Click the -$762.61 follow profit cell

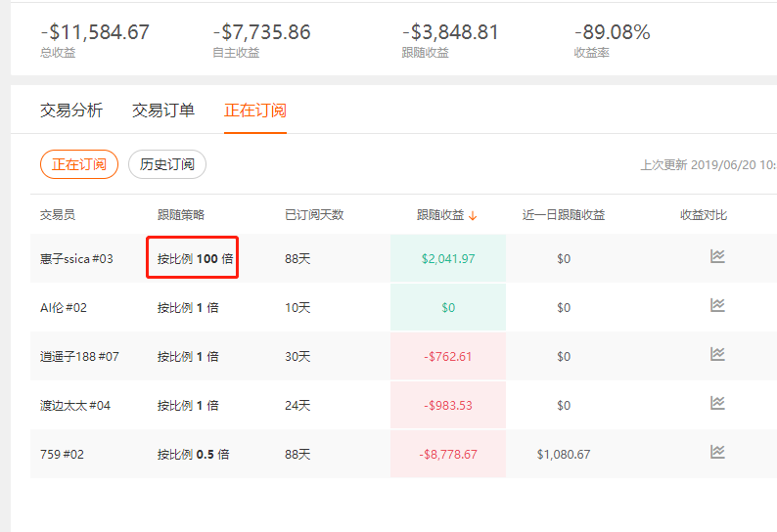pos(448,357)
